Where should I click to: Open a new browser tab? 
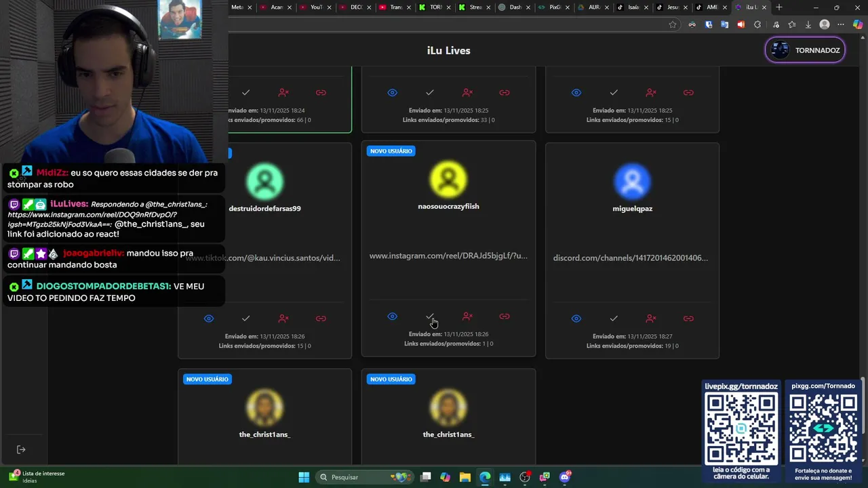pyautogui.click(x=779, y=7)
